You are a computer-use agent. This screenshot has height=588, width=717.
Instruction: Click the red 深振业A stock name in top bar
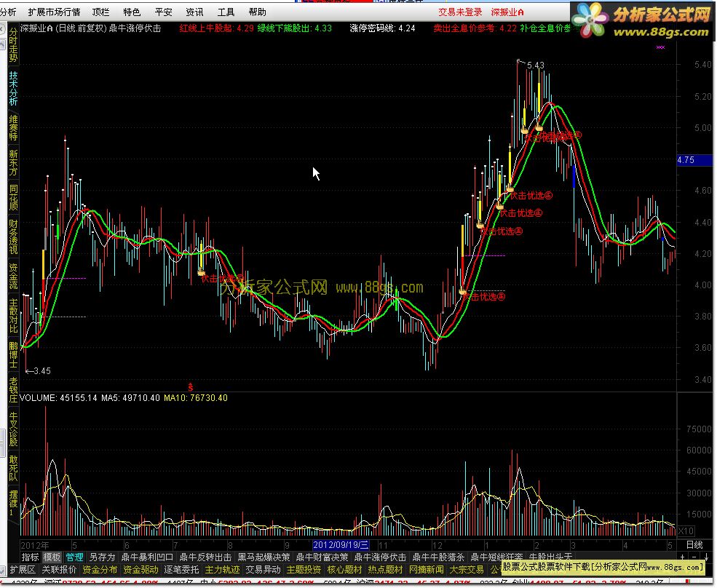click(x=507, y=12)
